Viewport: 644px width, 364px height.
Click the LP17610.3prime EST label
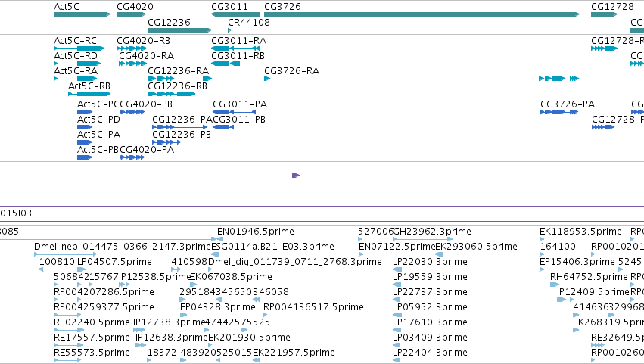tap(430, 322)
